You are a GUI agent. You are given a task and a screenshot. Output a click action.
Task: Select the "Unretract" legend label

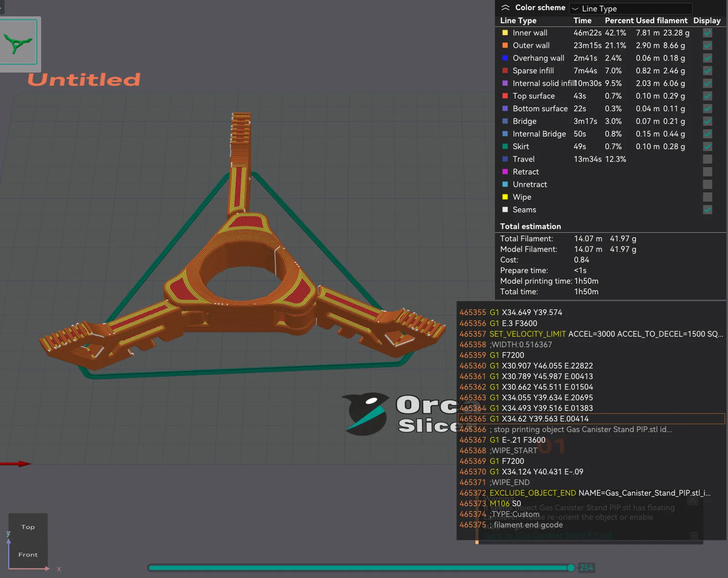pos(530,184)
